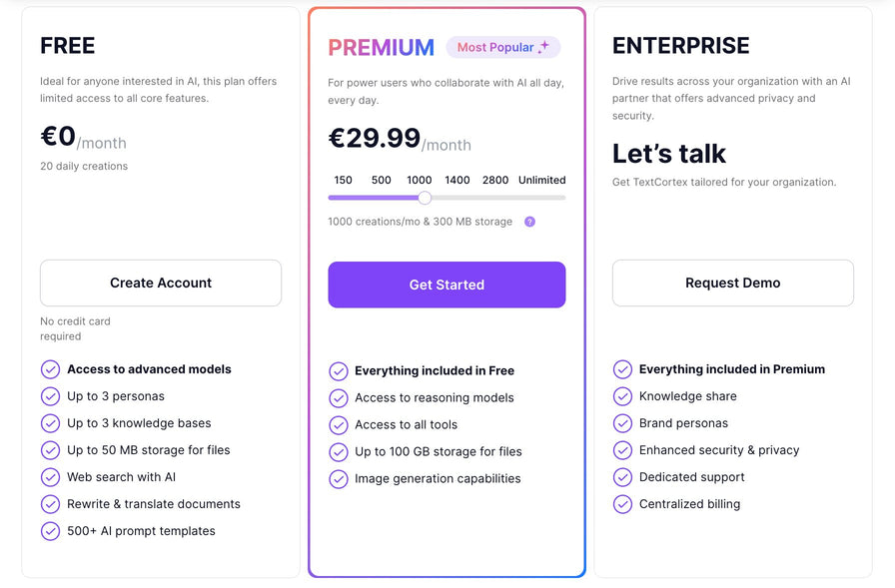Click checkmark icon next to Image generation capabilities

339,478
